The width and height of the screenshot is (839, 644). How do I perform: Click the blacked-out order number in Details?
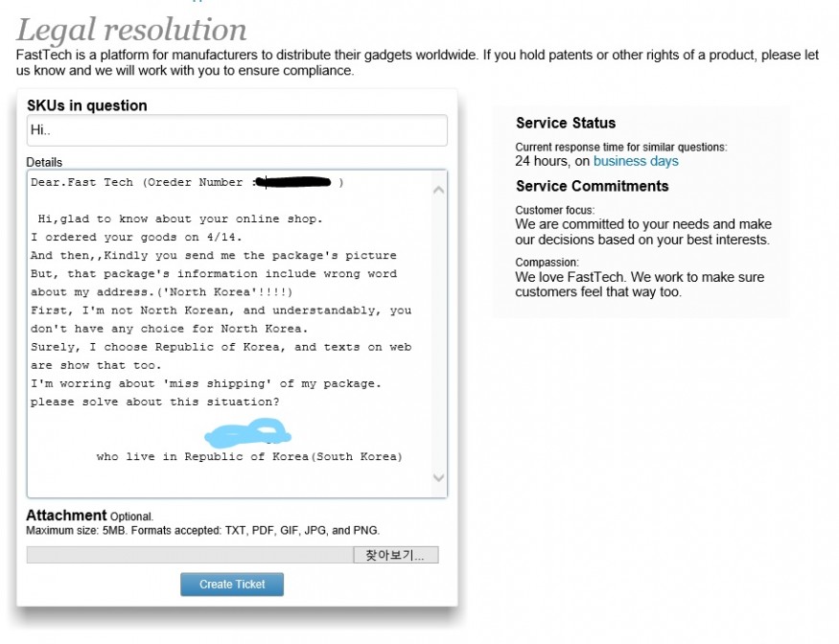295,182
